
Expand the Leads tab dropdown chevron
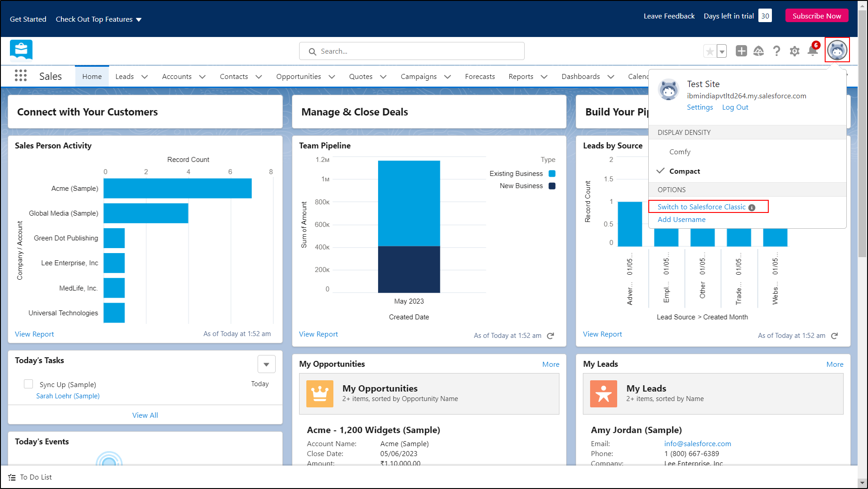tap(145, 77)
